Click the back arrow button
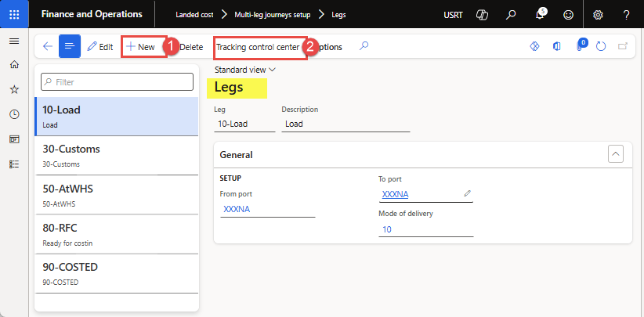Image resolution: width=644 pixels, height=317 pixels. click(x=47, y=47)
